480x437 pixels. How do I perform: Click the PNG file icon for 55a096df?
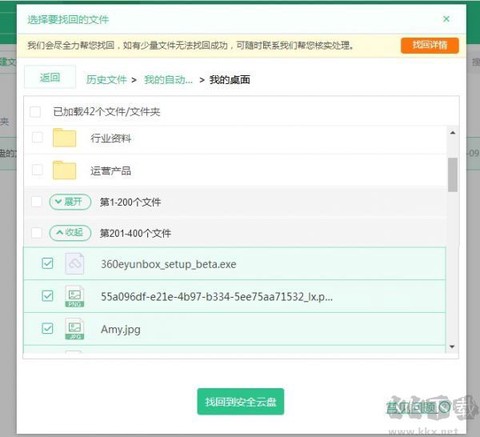pyautogui.click(x=75, y=296)
